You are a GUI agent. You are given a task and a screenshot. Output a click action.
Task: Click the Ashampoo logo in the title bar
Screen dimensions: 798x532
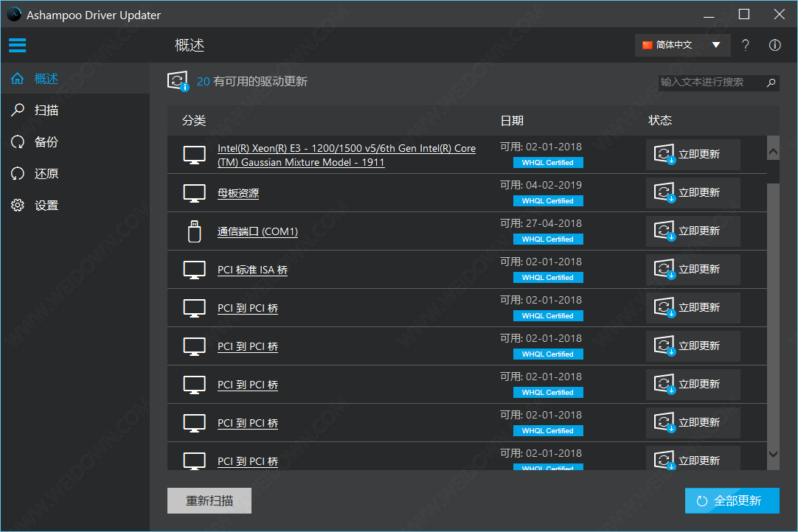click(x=14, y=14)
